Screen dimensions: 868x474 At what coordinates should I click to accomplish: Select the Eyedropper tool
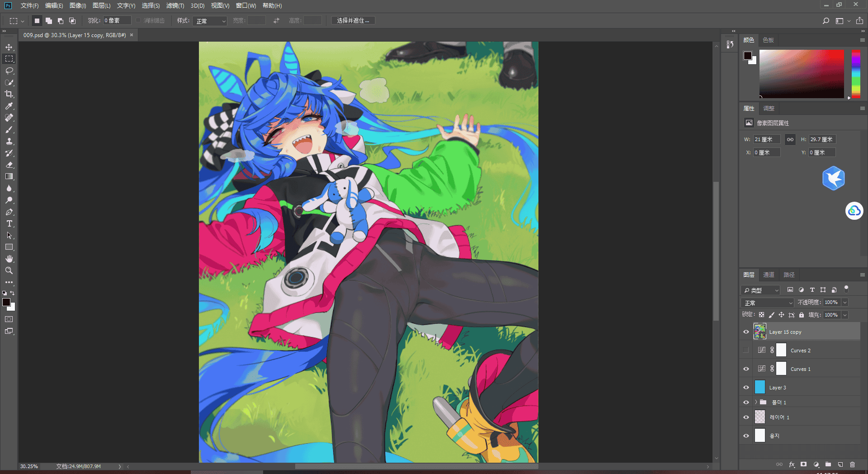[9, 106]
